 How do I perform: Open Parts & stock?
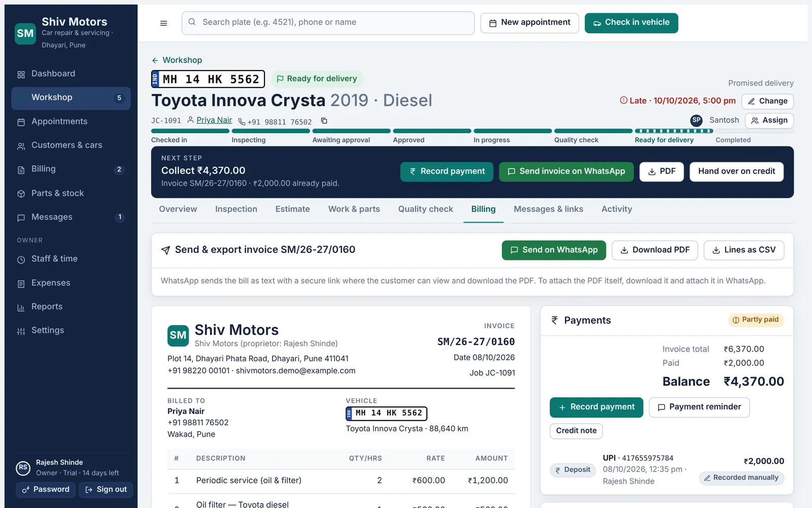pyautogui.click(x=71, y=193)
